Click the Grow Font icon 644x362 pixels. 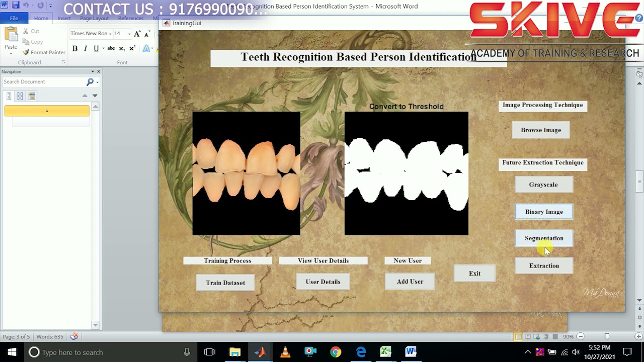(137, 34)
